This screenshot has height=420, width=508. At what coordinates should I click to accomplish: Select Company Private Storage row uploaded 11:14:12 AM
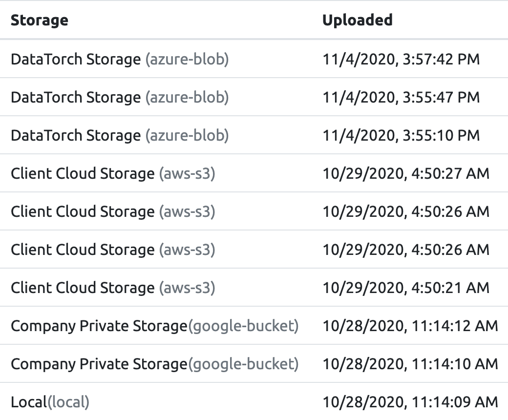click(254, 325)
